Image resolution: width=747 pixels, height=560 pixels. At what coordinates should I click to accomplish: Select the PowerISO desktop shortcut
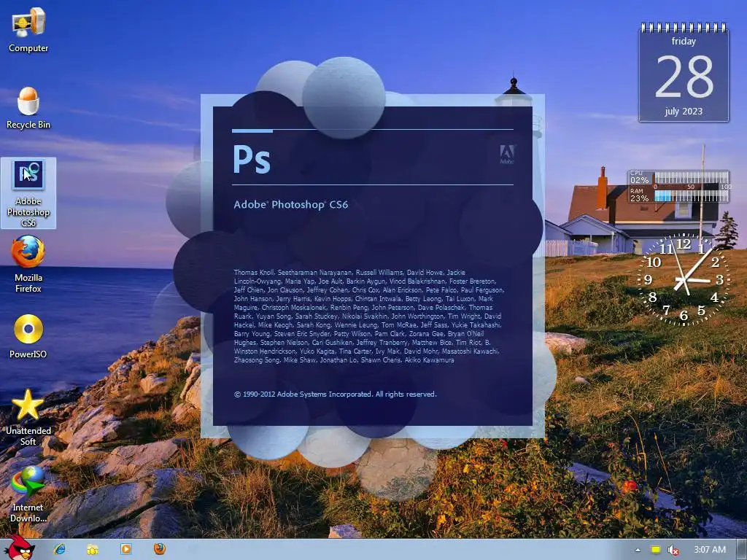(28, 336)
